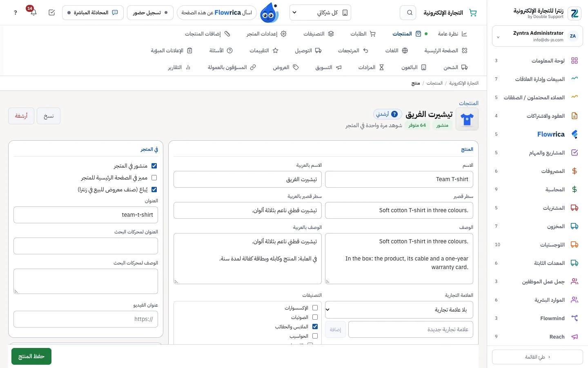This screenshot has width=588, height=368.
Task: Collapse sidebar with طيّ القائمة
Action: click(x=537, y=357)
